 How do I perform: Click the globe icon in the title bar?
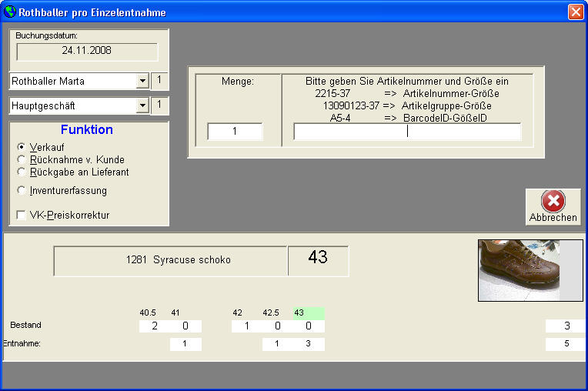[10, 12]
